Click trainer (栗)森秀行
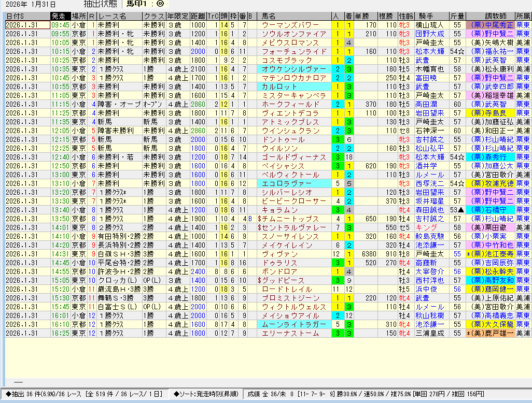532x403 pixels. (491, 157)
